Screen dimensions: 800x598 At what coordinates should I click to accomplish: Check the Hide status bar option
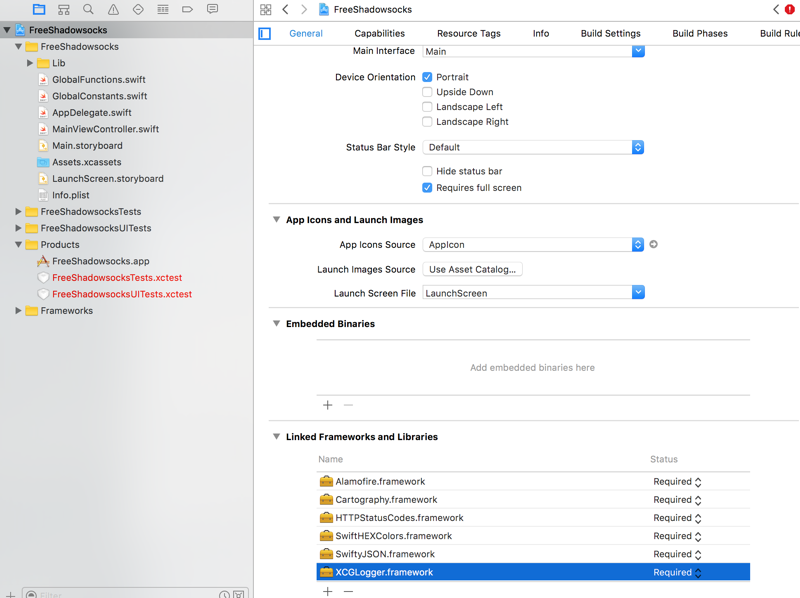(x=427, y=171)
